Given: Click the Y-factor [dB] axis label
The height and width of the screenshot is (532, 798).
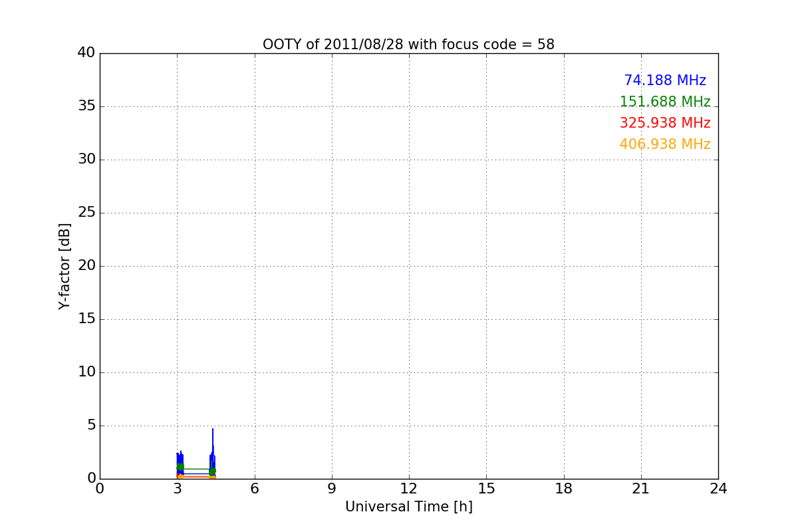Looking at the screenshot, I should pos(65,266).
